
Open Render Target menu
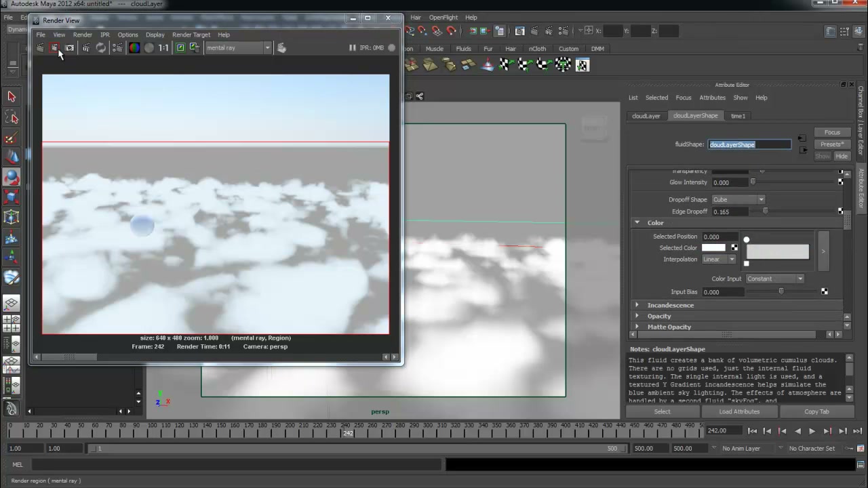click(191, 35)
